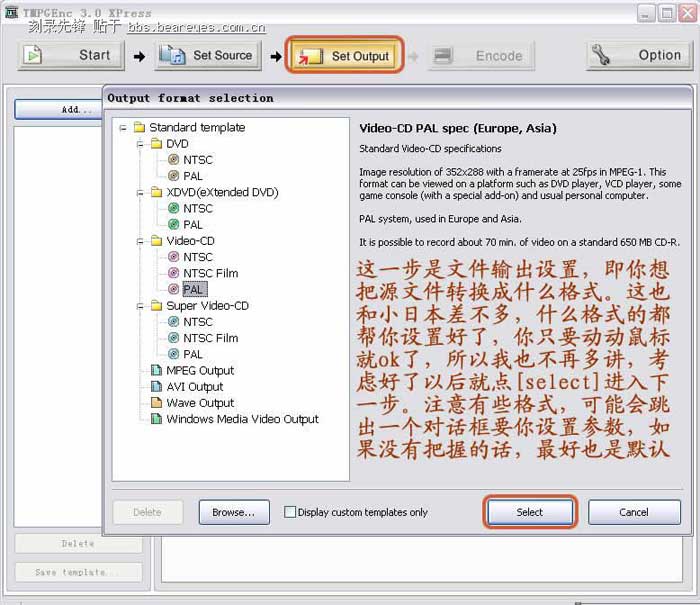Viewport: 700px width, 605px height.
Task: Click the Wave Output file icon
Action: pos(156,402)
